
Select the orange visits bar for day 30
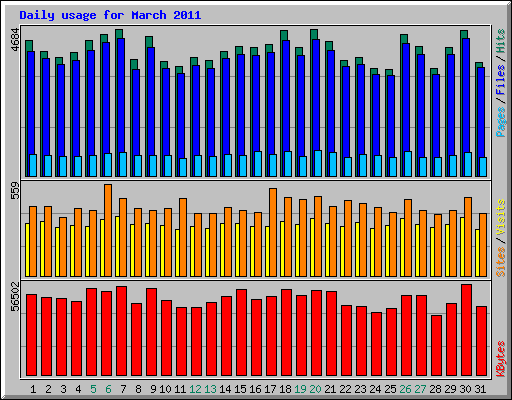point(468,237)
